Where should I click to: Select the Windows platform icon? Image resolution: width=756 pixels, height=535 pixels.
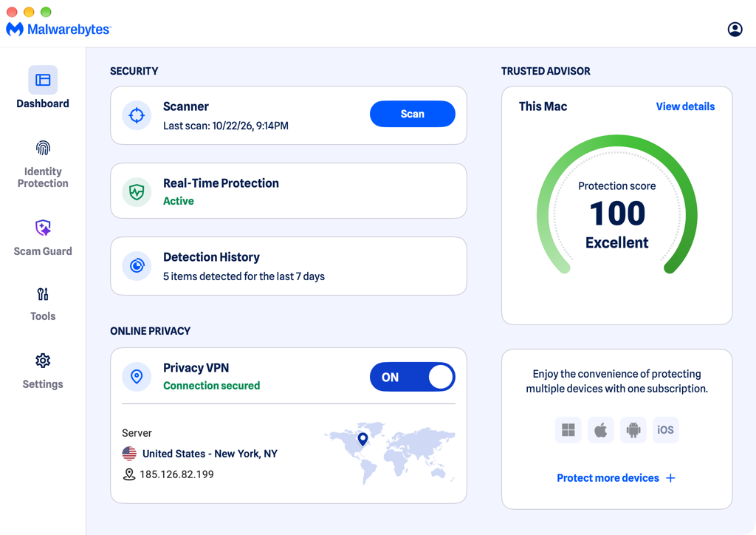[x=568, y=430]
